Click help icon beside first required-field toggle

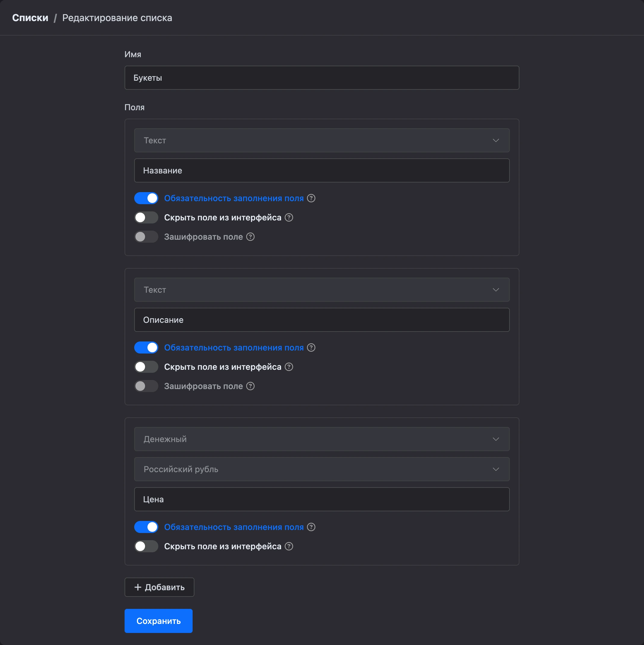pyautogui.click(x=311, y=198)
